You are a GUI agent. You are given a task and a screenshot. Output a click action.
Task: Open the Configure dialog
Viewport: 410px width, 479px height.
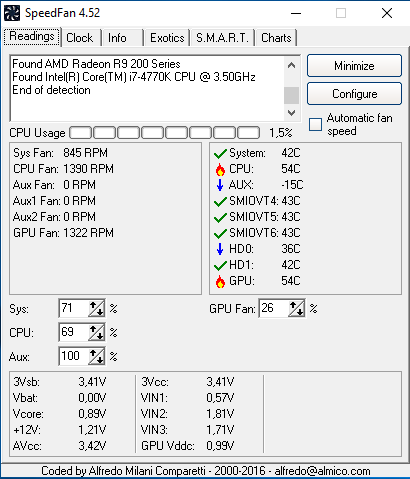pyautogui.click(x=354, y=94)
